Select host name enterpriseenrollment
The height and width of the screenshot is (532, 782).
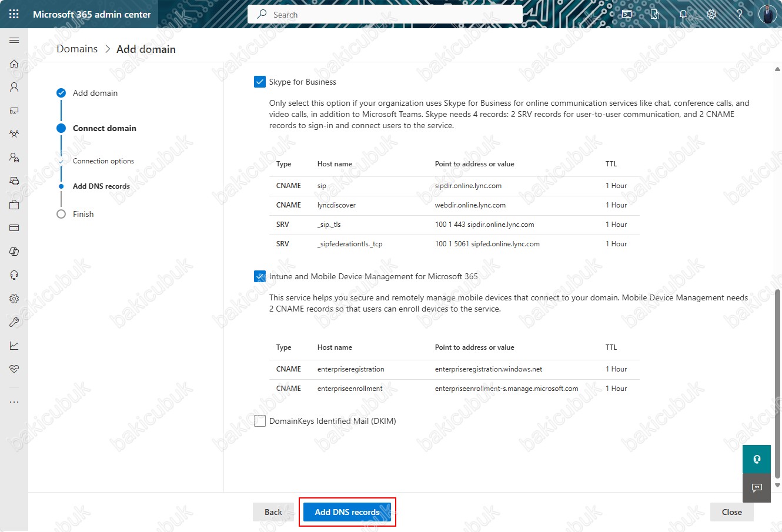(350, 389)
